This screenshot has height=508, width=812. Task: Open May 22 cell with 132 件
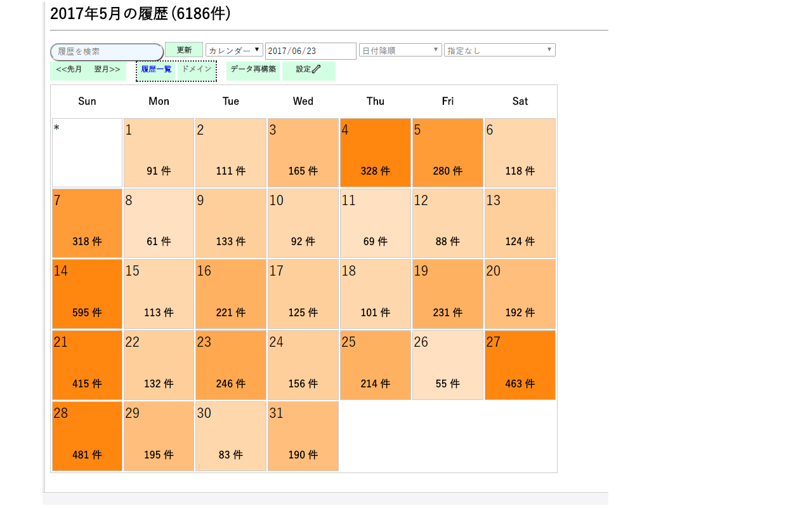pos(159,365)
